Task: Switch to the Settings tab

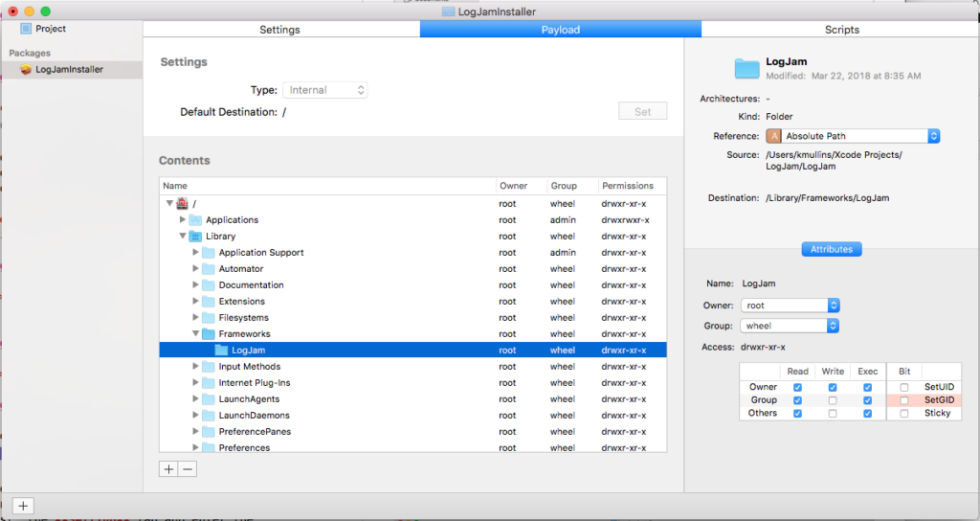Action: coord(280,30)
